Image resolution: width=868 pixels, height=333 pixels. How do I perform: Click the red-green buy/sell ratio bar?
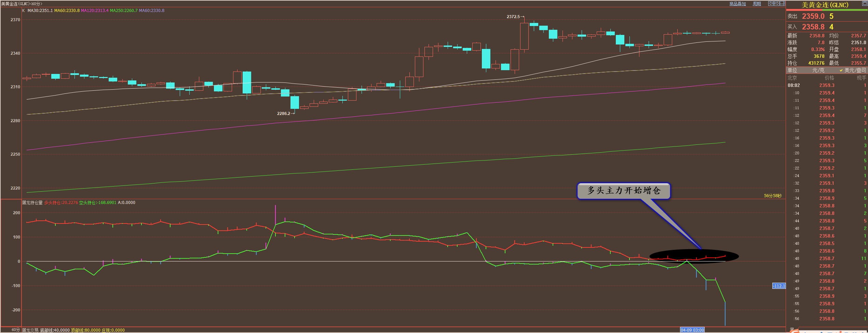(x=827, y=10)
